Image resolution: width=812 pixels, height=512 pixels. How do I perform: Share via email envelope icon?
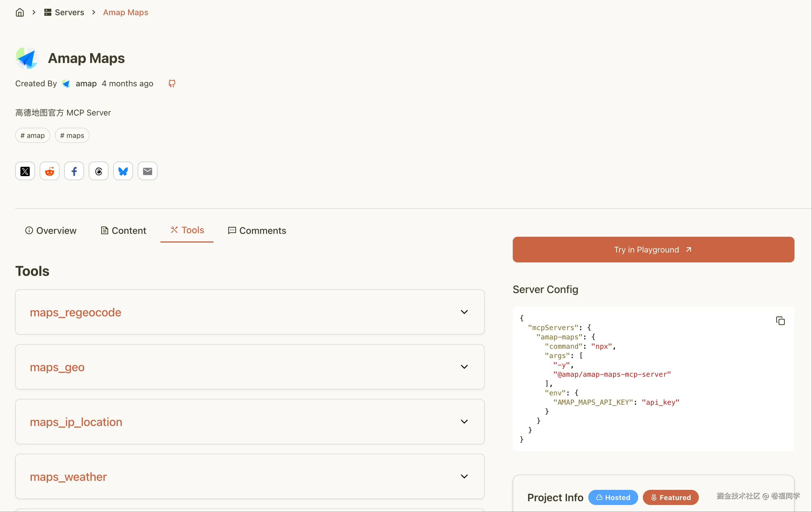(147, 171)
